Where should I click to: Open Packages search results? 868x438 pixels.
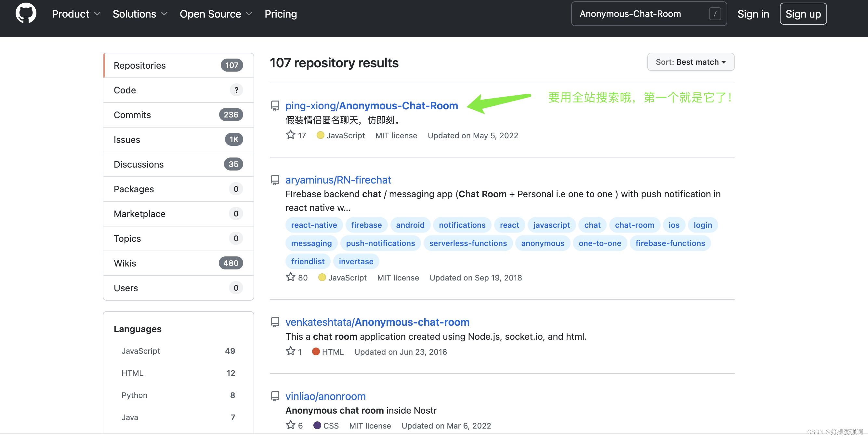click(x=178, y=189)
